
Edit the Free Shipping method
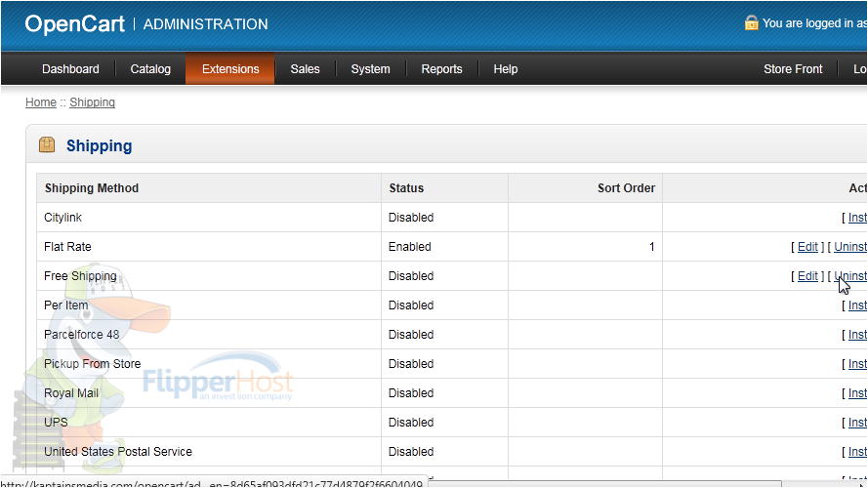coord(807,276)
